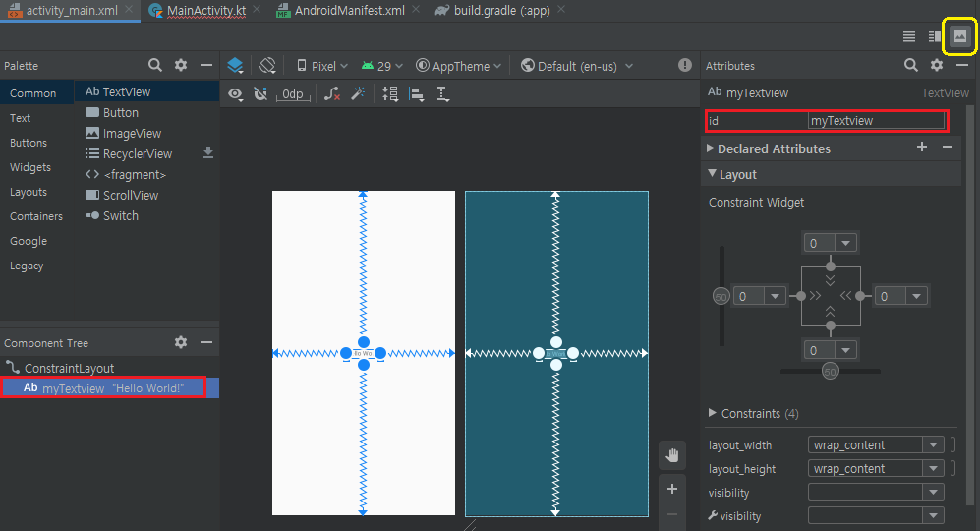Image resolution: width=980 pixels, height=532 pixels.
Task: Switch to Code view mode icon
Action: [x=909, y=36]
